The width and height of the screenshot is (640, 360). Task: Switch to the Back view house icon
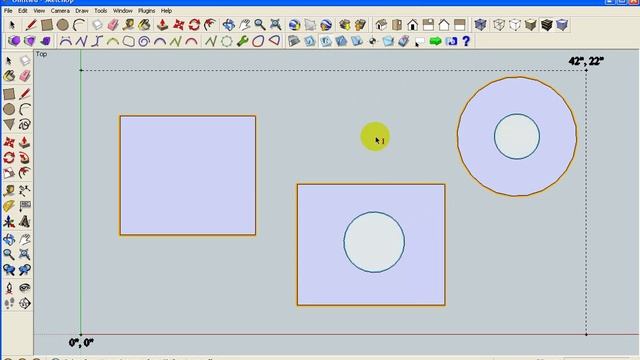click(444, 25)
